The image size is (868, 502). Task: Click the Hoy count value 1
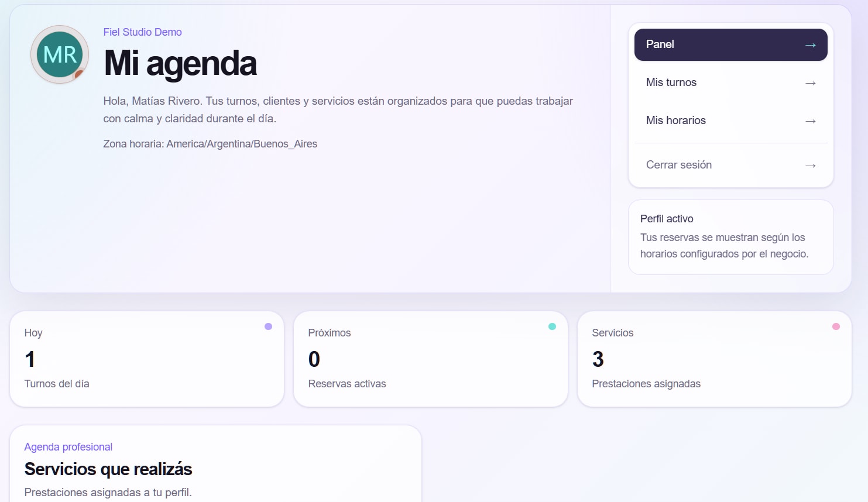pyautogui.click(x=30, y=359)
